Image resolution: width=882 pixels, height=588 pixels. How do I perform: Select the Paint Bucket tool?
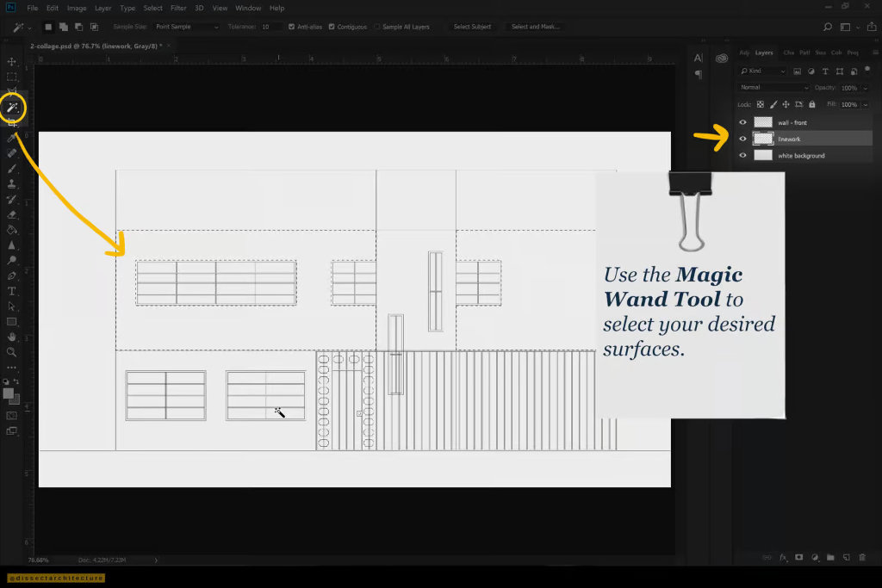point(11,230)
